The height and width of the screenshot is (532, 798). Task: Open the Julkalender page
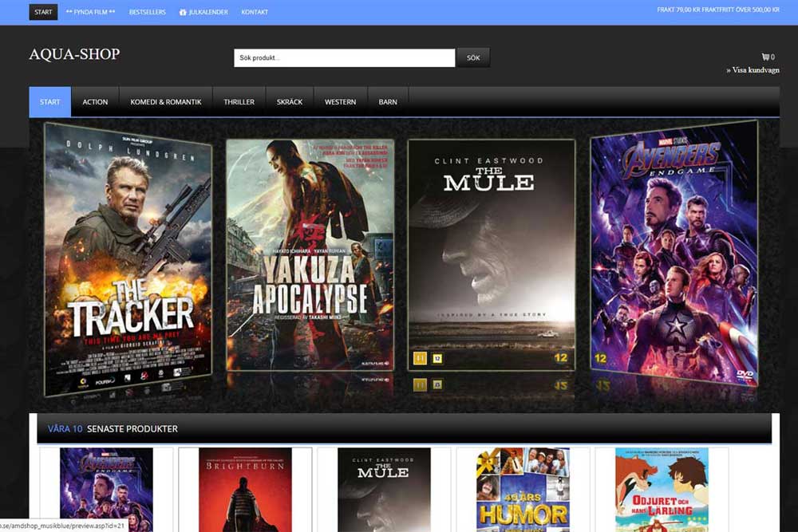pos(208,12)
